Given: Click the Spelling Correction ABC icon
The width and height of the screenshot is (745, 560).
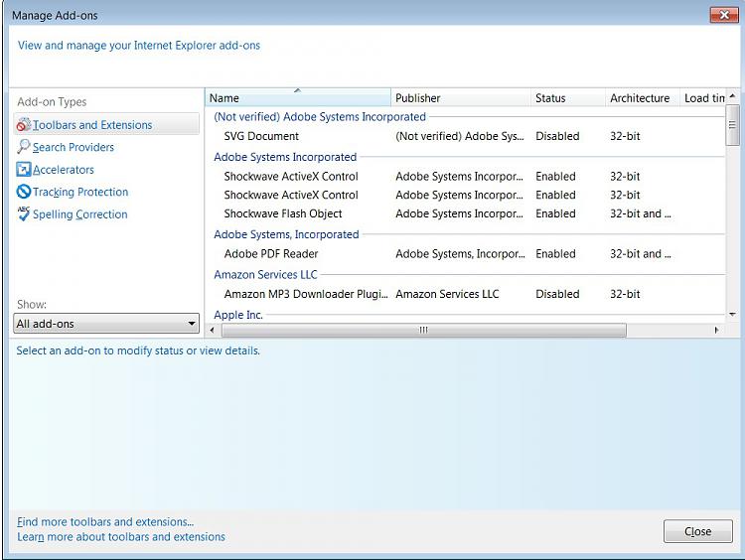Looking at the screenshot, I should point(23,213).
